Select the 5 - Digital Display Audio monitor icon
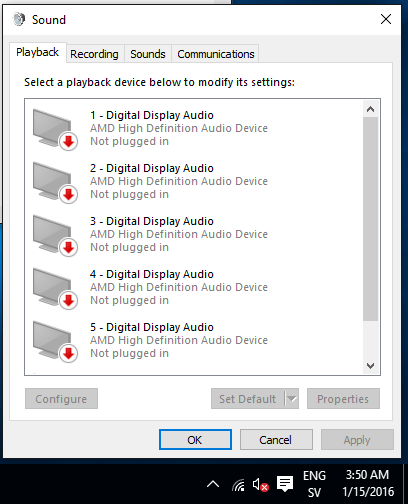This screenshot has width=408, height=504. pyautogui.click(x=55, y=341)
